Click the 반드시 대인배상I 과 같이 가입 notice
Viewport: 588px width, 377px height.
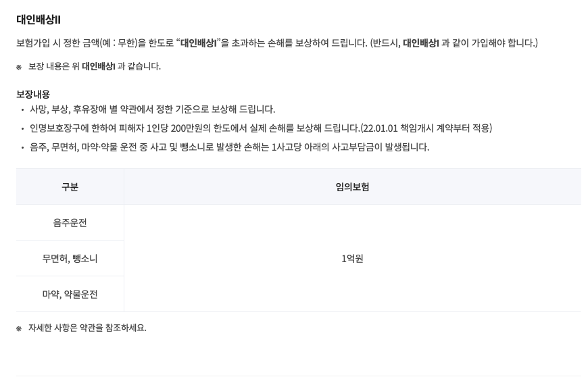(454, 43)
